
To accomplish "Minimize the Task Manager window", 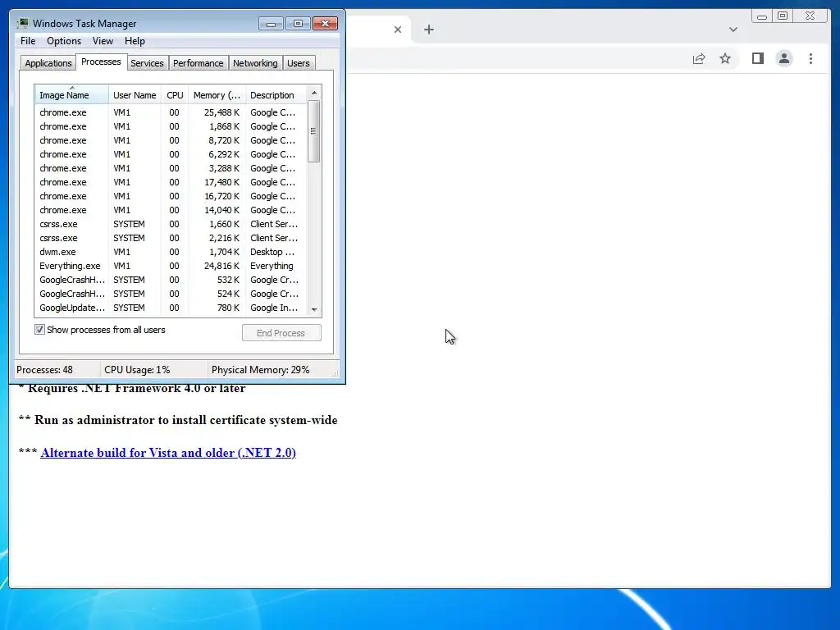I will (x=271, y=24).
